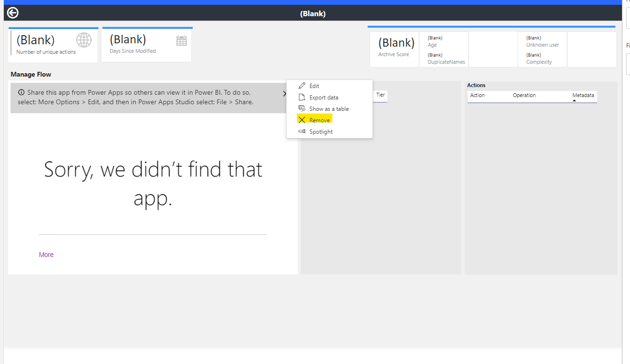Click the calendar icon on Days Since Modified card
The height and width of the screenshot is (364, 630).
pos(181,40)
